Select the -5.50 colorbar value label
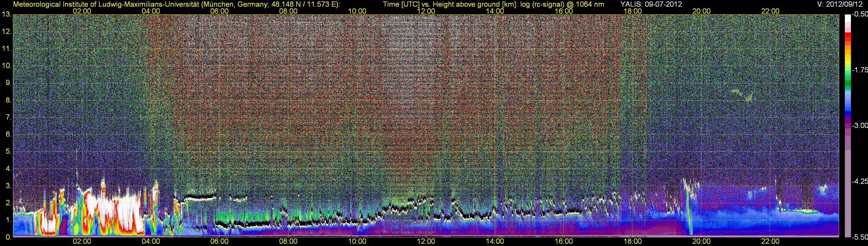Viewport: 868px width, 246px height. tap(860, 237)
